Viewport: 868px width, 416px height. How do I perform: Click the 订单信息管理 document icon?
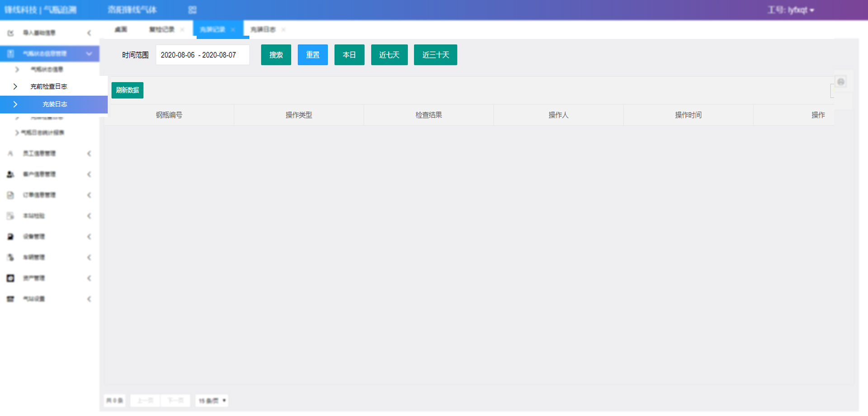coord(10,195)
